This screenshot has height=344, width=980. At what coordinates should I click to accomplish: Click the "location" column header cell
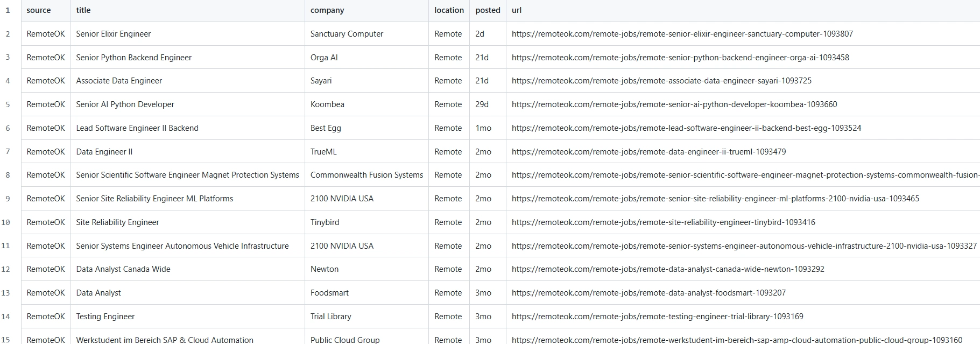pos(449,10)
